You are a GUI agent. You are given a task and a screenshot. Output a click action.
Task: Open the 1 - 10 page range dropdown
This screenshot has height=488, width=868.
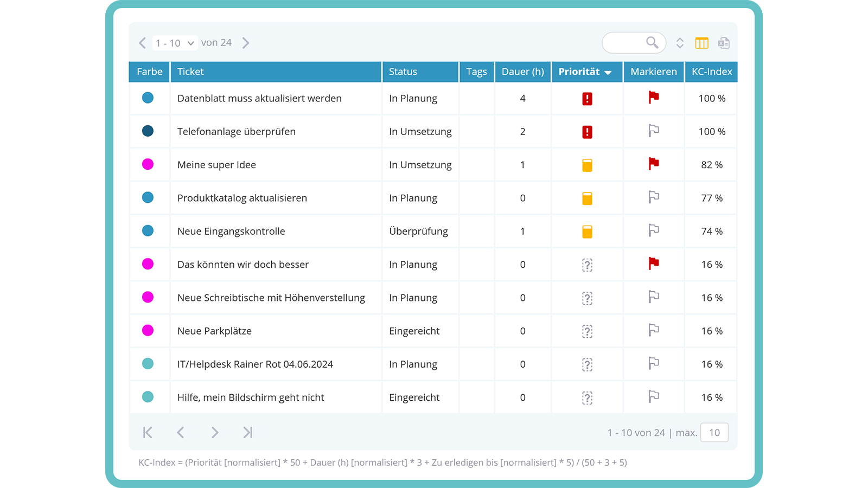pos(175,43)
